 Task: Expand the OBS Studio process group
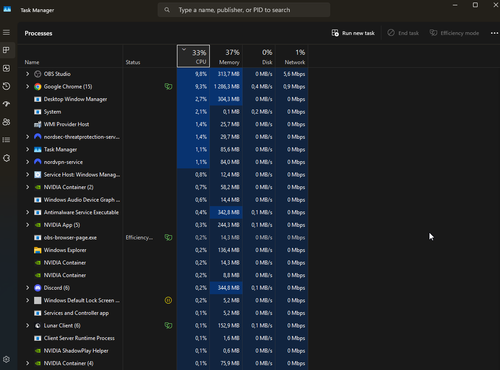(x=28, y=74)
